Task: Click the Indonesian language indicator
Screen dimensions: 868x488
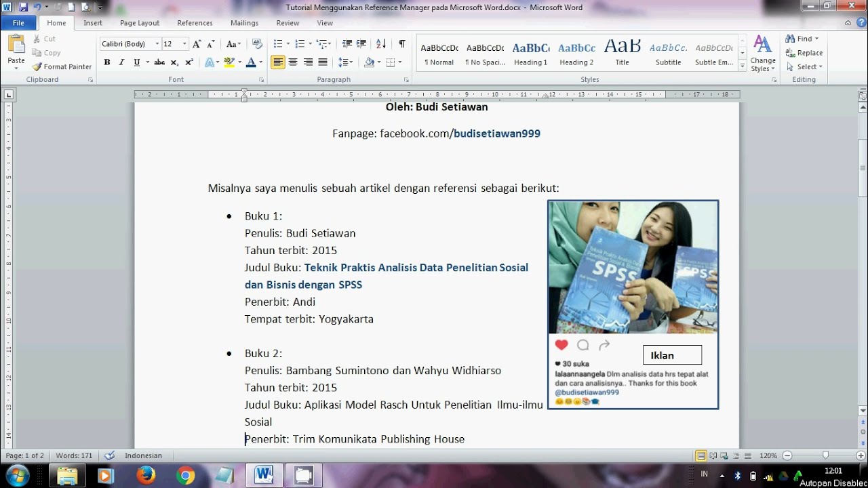Action: [143, 456]
